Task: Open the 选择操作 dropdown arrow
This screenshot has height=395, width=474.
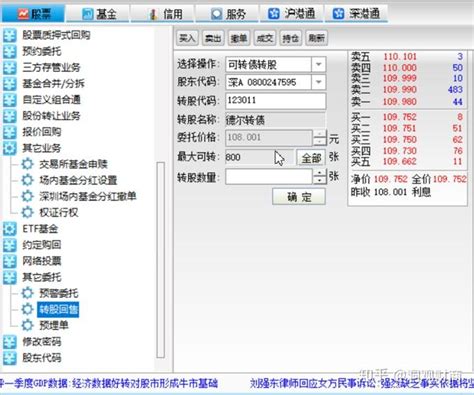Action: click(319, 64)
